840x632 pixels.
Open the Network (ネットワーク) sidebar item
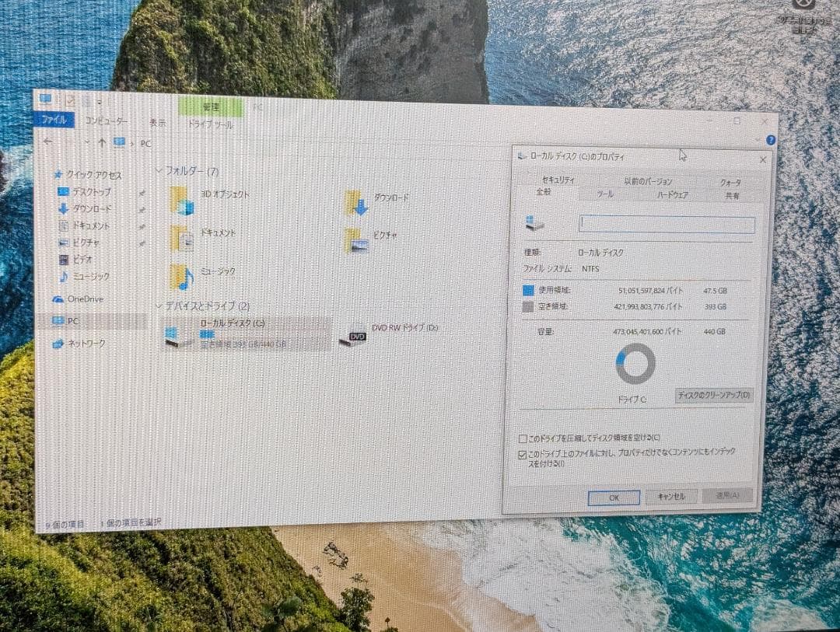pos(83,342)
